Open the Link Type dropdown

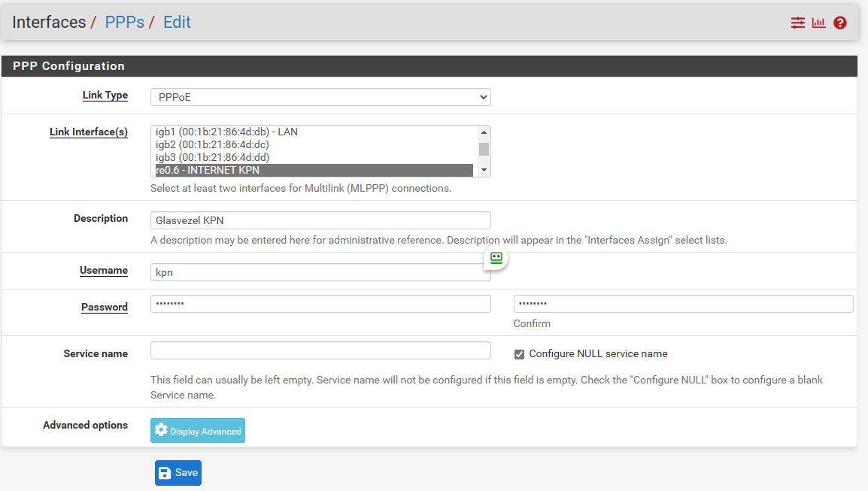tap(320, 97)
